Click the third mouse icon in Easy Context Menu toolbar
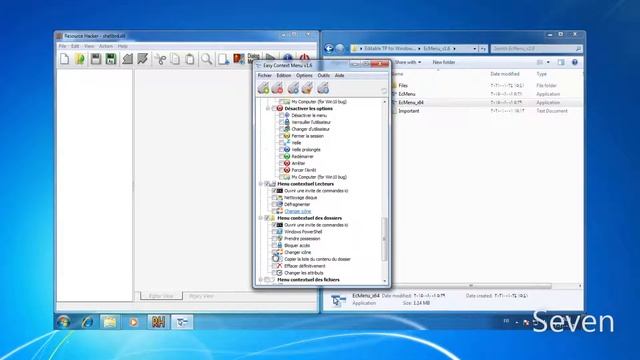The height and width of the screenshot is (360, 640). tap(293, 87)
